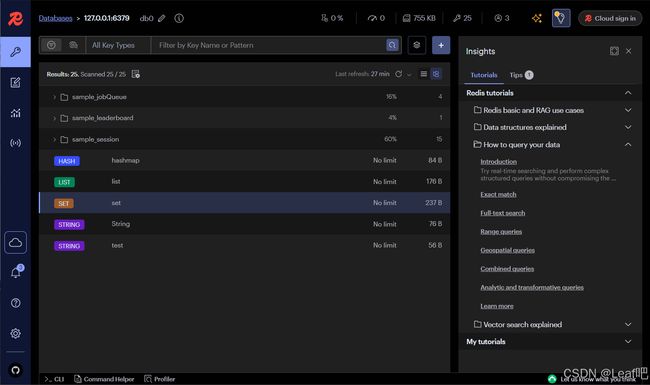Click the Cloud sign in button
Image resolution: width=650 pixels, height=385 pixels.
[610, 18]
